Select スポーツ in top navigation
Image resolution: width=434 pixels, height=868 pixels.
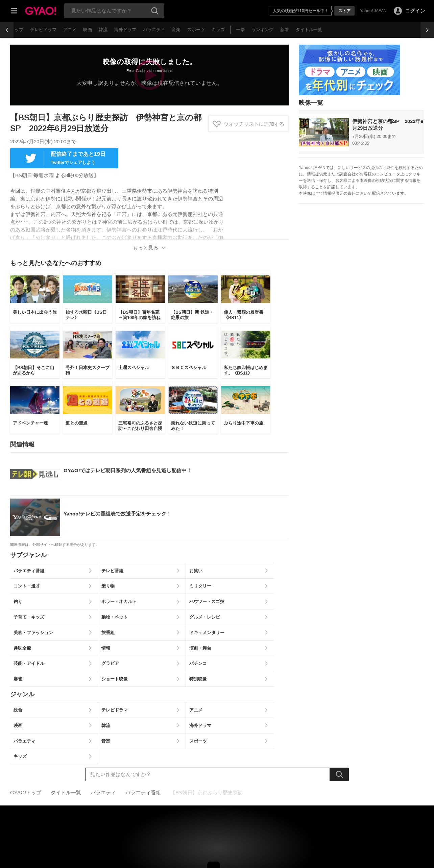coord(196,30)
